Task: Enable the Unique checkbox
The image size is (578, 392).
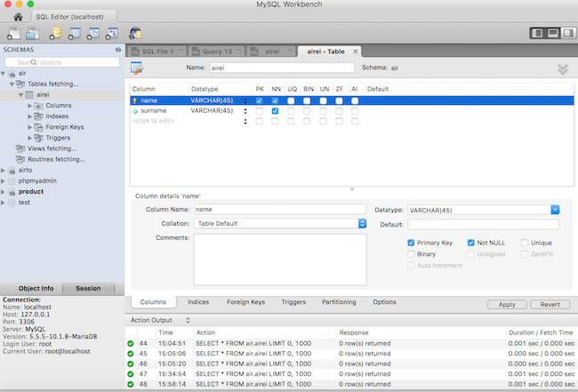Action: click(x=525, y=242)
